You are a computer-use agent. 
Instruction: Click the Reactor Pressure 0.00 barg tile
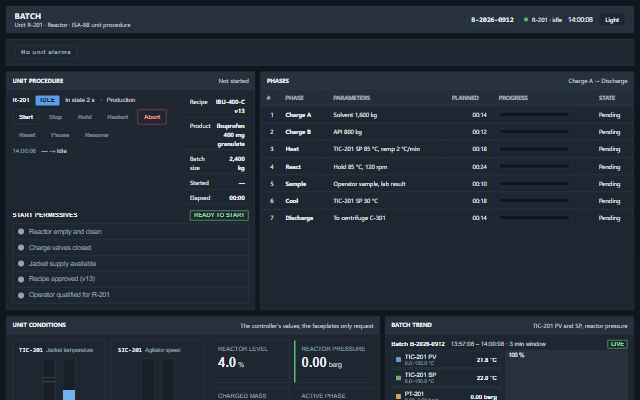click(x=334, y=361)
